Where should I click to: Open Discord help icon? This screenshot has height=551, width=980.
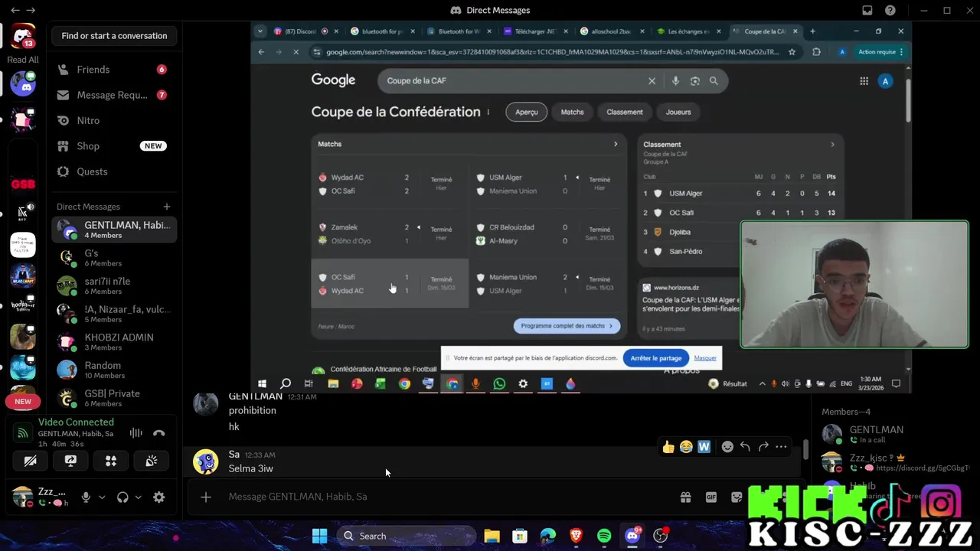pos(890,10)
